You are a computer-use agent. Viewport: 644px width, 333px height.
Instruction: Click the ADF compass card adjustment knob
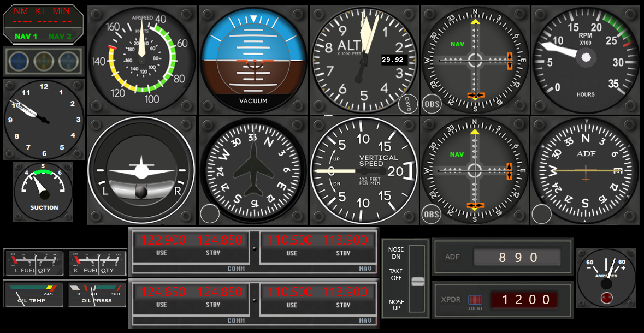[542, 214]
